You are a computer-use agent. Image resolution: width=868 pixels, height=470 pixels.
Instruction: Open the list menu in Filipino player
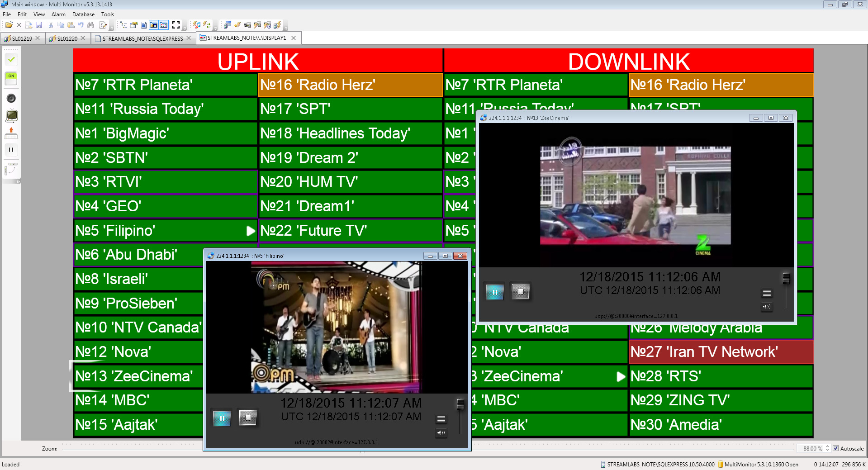coord(441,419)
